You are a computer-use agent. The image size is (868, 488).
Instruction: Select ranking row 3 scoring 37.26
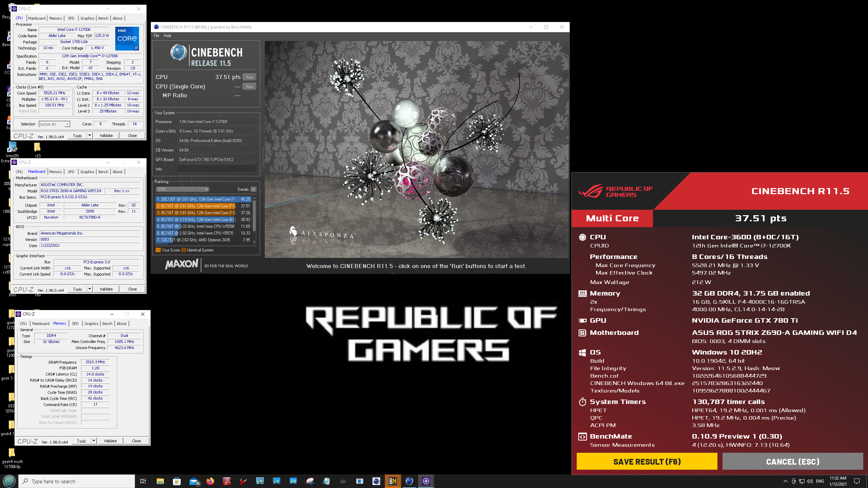coord(203,213)
